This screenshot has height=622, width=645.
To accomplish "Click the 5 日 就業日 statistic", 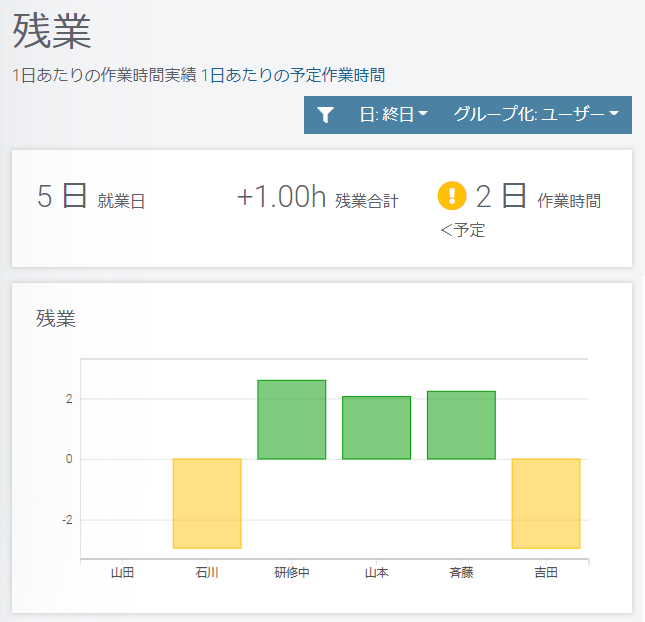I will point(91,197).
